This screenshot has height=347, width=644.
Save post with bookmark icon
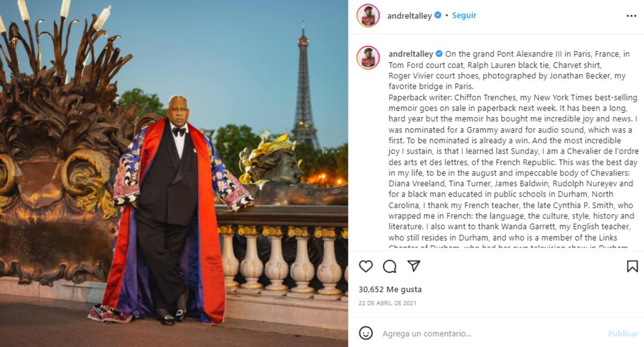(632, 266)
